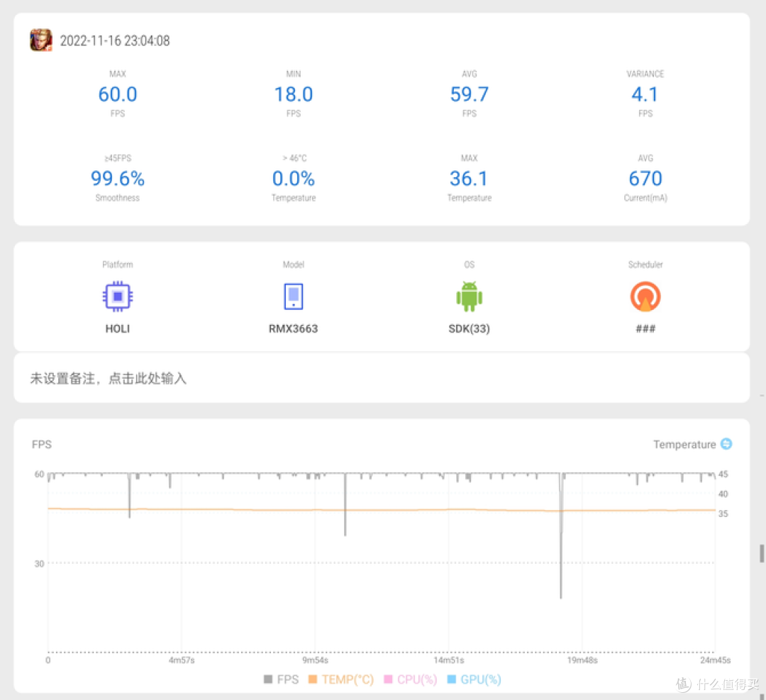Image resolution: width=766 pixels, height=700 pixels.
Task: Click the MIN FPS value 18.0
Action: 294,94
